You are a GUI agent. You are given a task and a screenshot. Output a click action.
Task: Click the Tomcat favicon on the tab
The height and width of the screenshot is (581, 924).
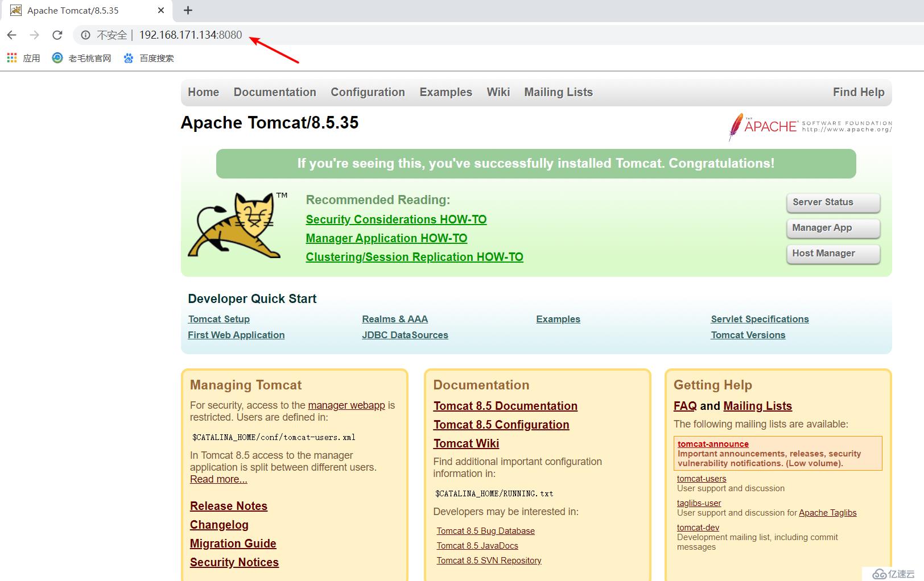pyautogui.click(x=16, y=10)
